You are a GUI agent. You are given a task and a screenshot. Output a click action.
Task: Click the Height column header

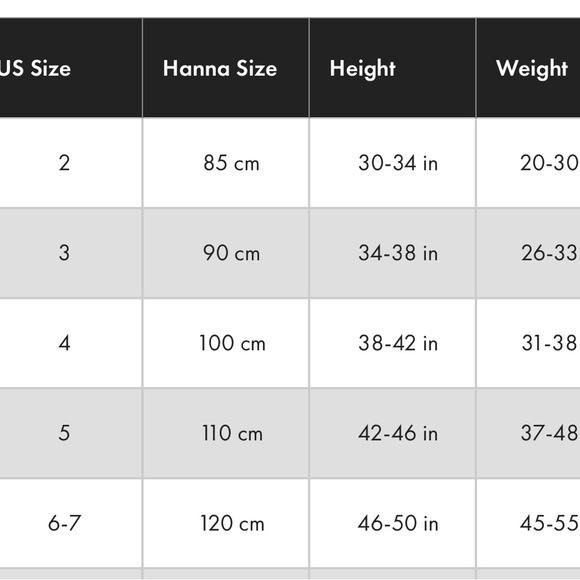coord(392,67)
